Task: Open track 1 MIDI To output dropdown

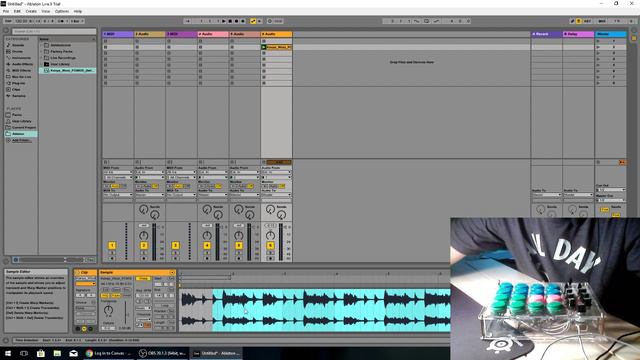Action: (x=118, y=195)
